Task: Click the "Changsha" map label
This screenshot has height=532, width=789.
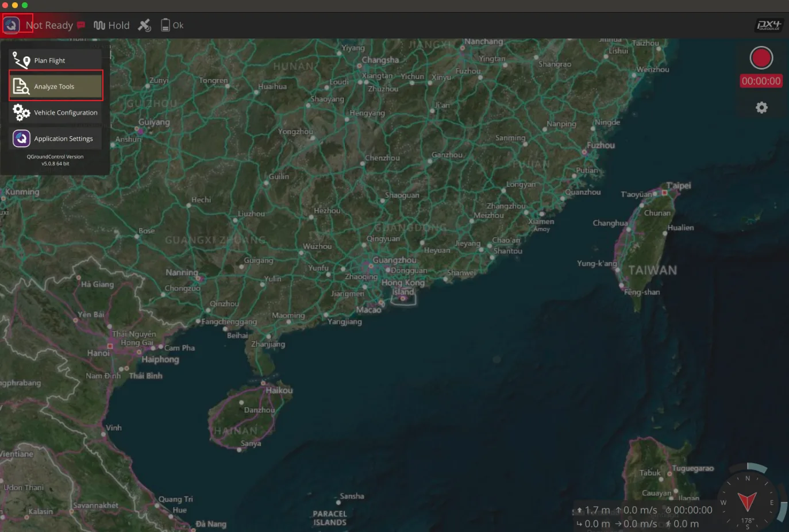Action: coord(380,60)
